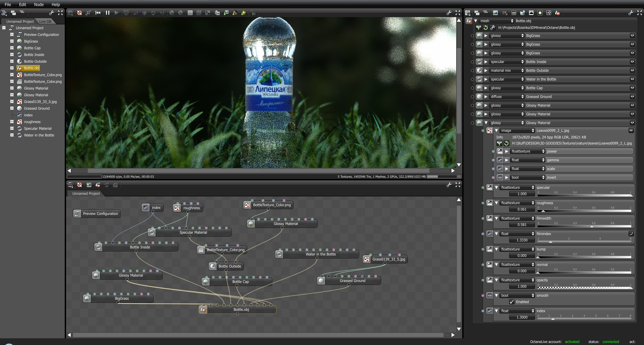Show the mesh node in inspector toolbar
The width and height of the screenshot is (644, 345).
557,13
